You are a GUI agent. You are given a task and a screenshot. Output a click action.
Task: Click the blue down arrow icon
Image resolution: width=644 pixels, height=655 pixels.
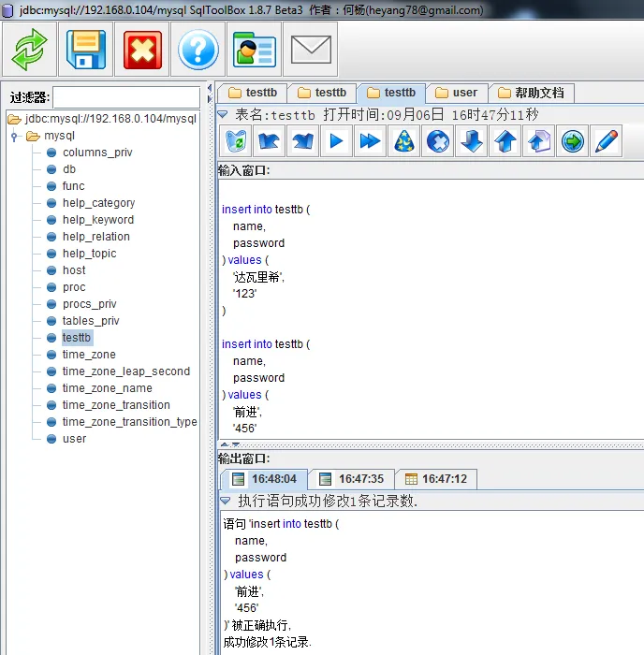point(472,141)
